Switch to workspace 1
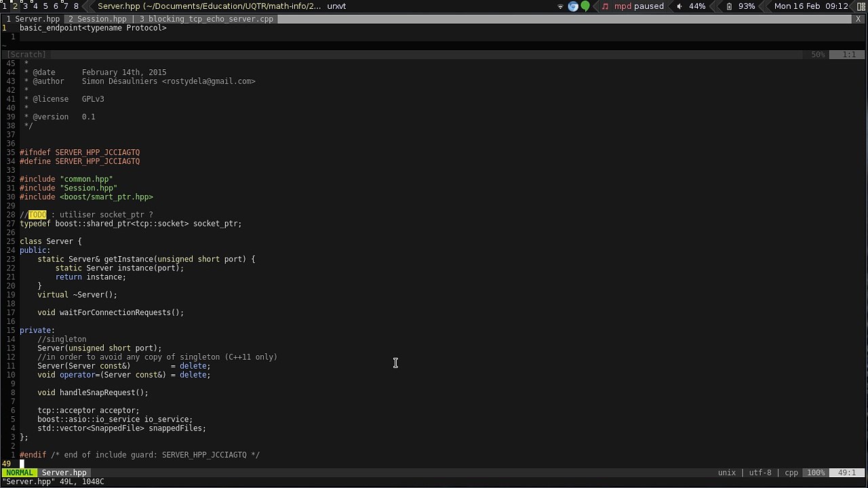The height and width of the screenshot is (488, 868). coord(5,6)
